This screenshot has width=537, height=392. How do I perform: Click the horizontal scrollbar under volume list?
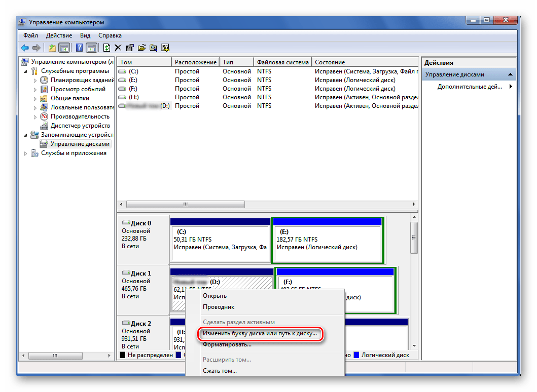coord(185,205)
